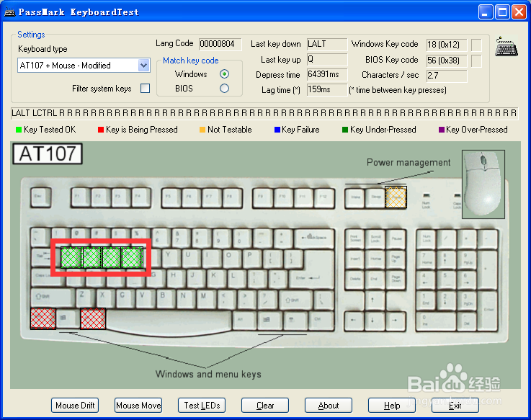
Task: Click the Mouse Move button
Action: click(138, 406)
